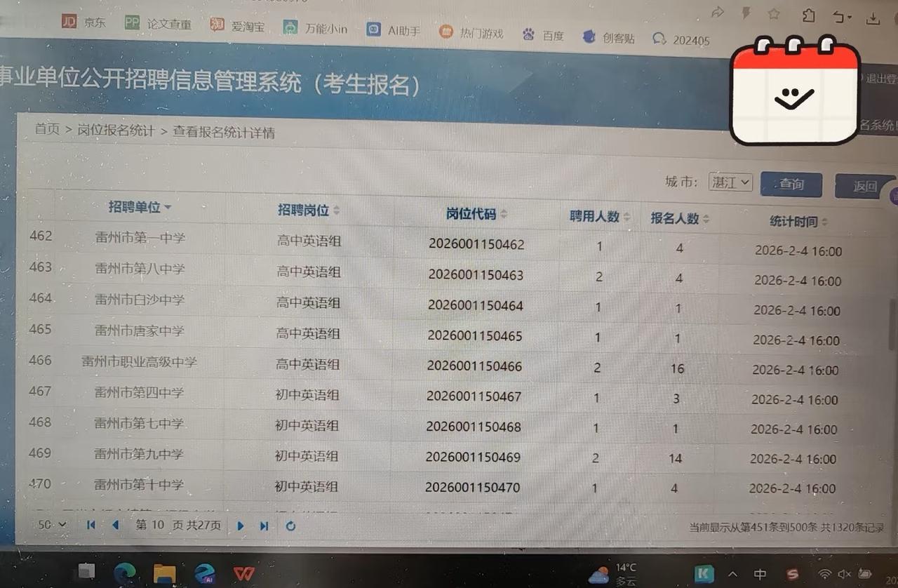The width and height of the screenshot is (898, 588).
Task: Go to 首页 in the breadcrumb
Action: (47, 128)
